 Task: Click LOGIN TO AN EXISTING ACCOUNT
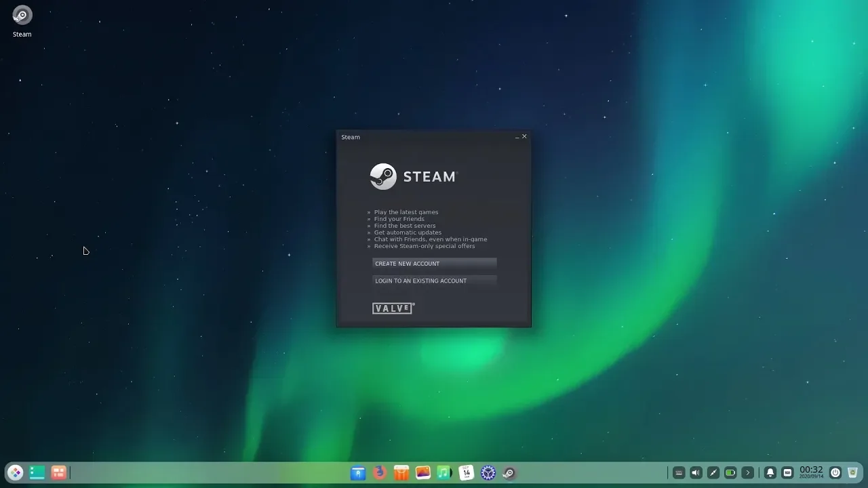[x=434, y=281]
